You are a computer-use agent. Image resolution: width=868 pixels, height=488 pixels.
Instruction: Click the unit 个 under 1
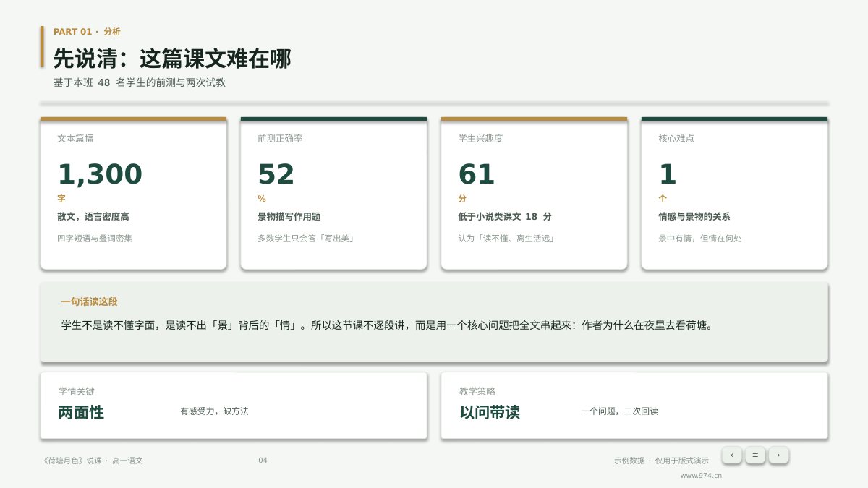(663, 198)
